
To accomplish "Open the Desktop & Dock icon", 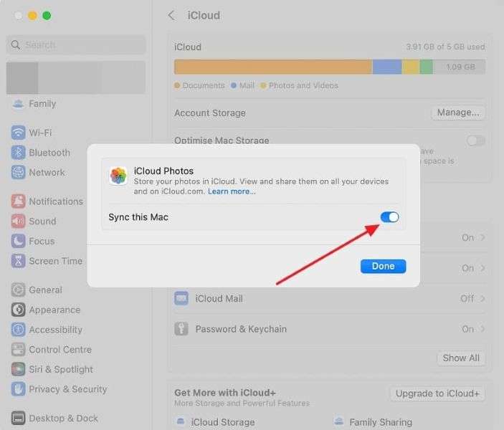I will (x=19, y=418).
